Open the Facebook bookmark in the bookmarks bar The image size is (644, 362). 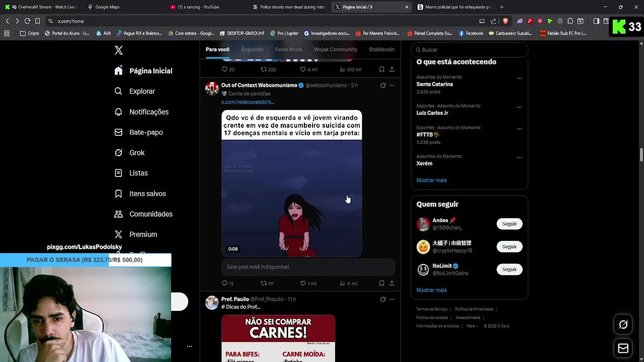(x=470, y=33)
